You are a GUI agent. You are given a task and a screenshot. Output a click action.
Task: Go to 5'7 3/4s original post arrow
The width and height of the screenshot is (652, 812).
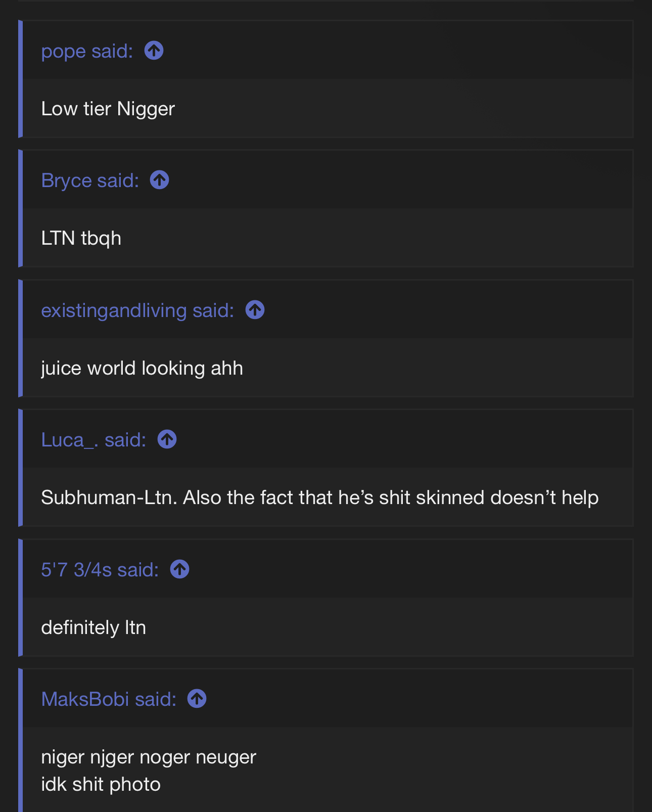(x=179, y=569)
